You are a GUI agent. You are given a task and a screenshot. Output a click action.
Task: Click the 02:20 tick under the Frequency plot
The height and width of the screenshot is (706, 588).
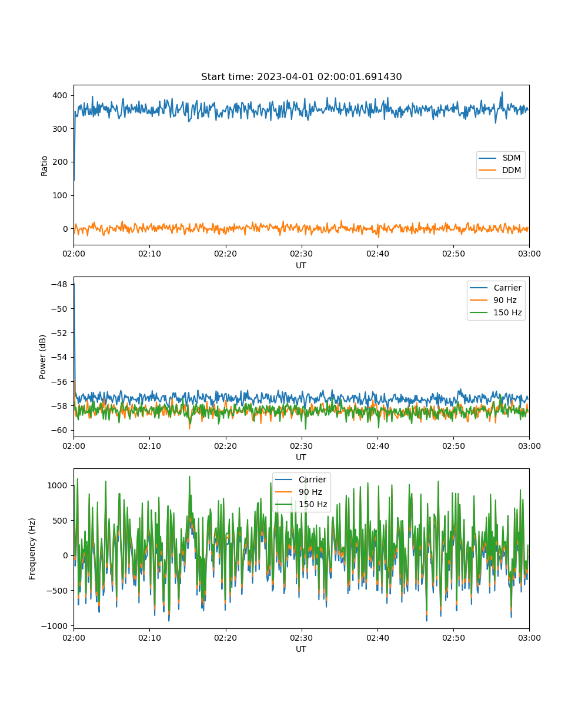225,637
